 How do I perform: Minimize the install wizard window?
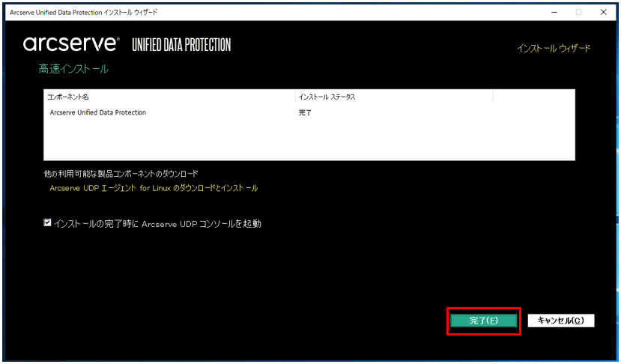[x=554, y=12]
